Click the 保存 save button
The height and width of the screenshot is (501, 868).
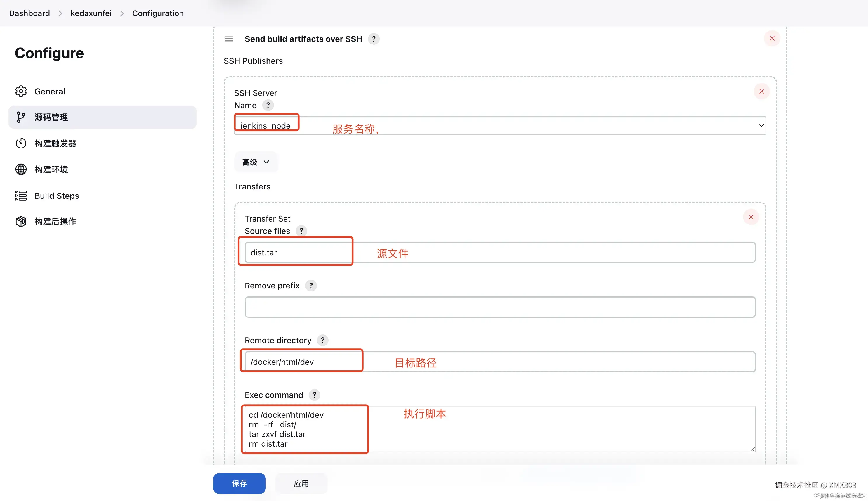[x=239, y=483]
